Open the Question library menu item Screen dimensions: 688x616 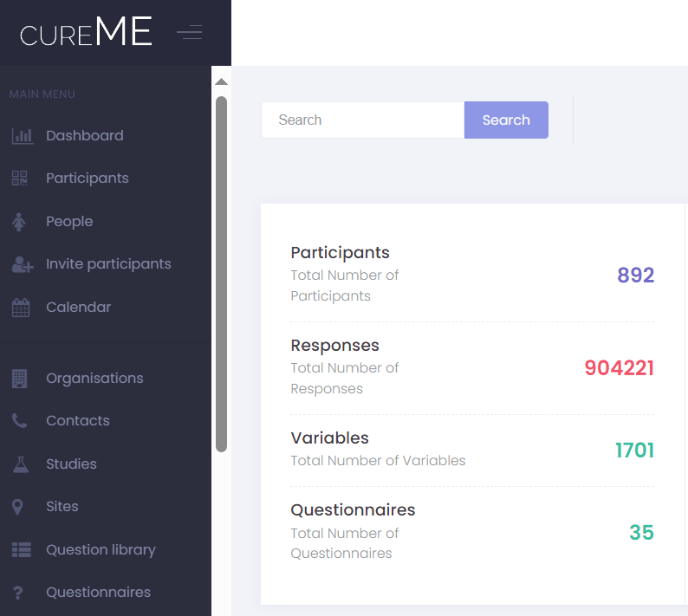click(101, 550)
